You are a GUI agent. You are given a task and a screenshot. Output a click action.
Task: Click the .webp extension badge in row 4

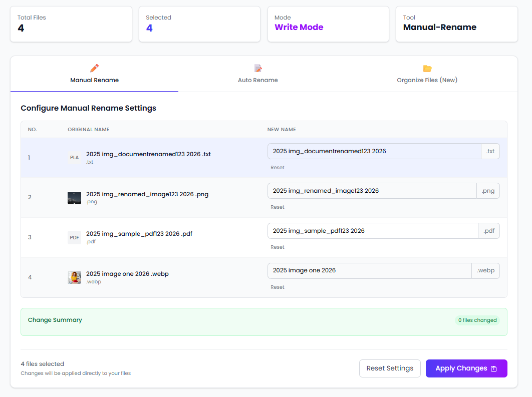coord(485,270)
